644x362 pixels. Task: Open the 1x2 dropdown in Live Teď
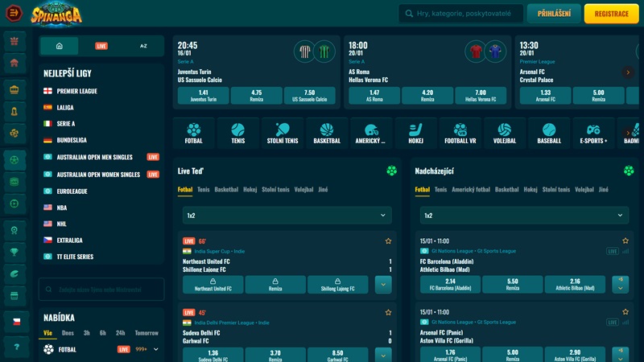[284, 216]
